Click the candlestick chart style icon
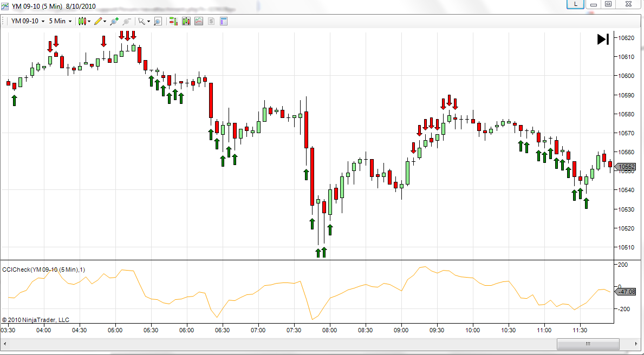 click(x=82, y=21)
